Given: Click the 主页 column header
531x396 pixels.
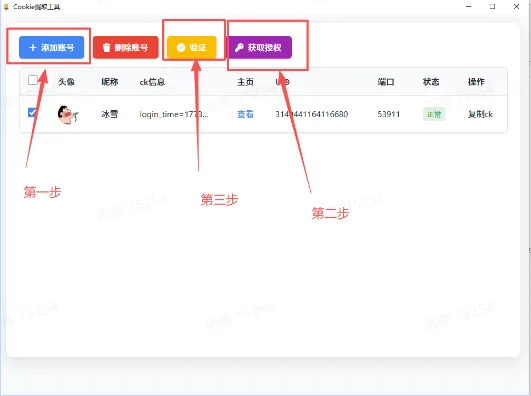Looking at the screenshot, I should pos(245,82).
